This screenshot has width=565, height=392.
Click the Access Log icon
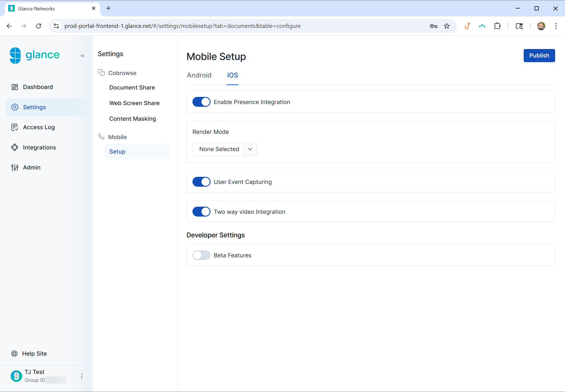coord(15,127)
